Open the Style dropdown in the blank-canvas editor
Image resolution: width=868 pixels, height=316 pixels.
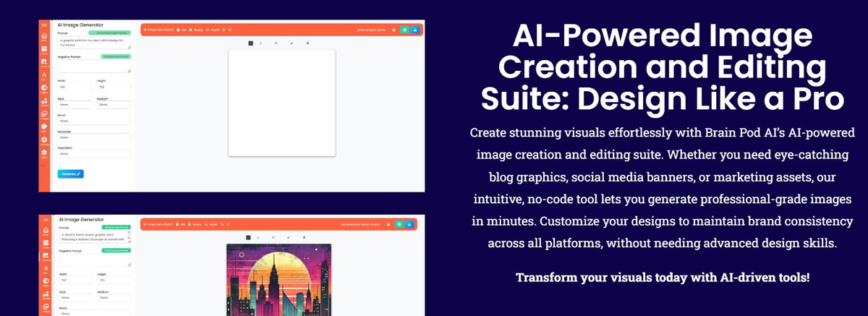(x=75, y=104)
